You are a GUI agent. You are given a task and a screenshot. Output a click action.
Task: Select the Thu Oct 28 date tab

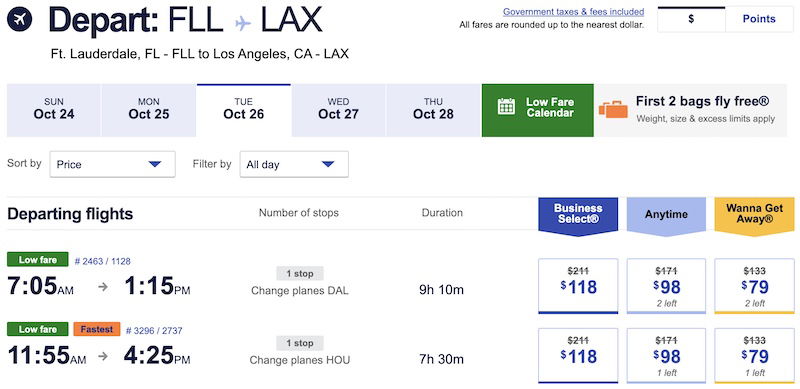click(x=433, y=111)
